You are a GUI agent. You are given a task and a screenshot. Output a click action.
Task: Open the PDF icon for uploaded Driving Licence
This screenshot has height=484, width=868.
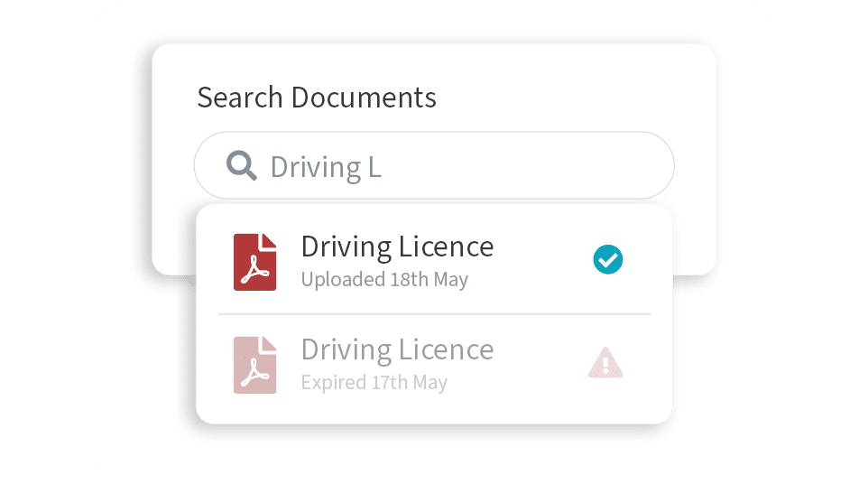point(254,262)
